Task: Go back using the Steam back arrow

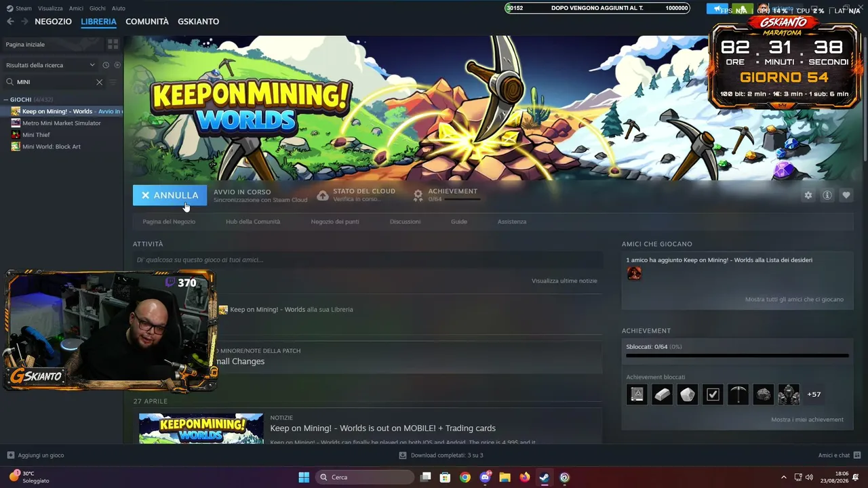Action: [10, 22]
